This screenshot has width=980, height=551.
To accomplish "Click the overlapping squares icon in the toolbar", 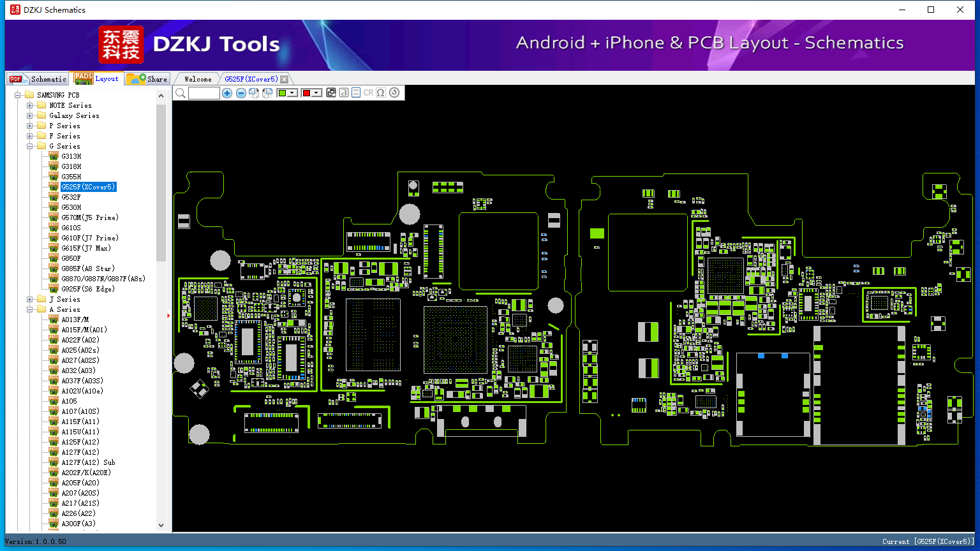I will pyautogui.click(x=331, y=93).
